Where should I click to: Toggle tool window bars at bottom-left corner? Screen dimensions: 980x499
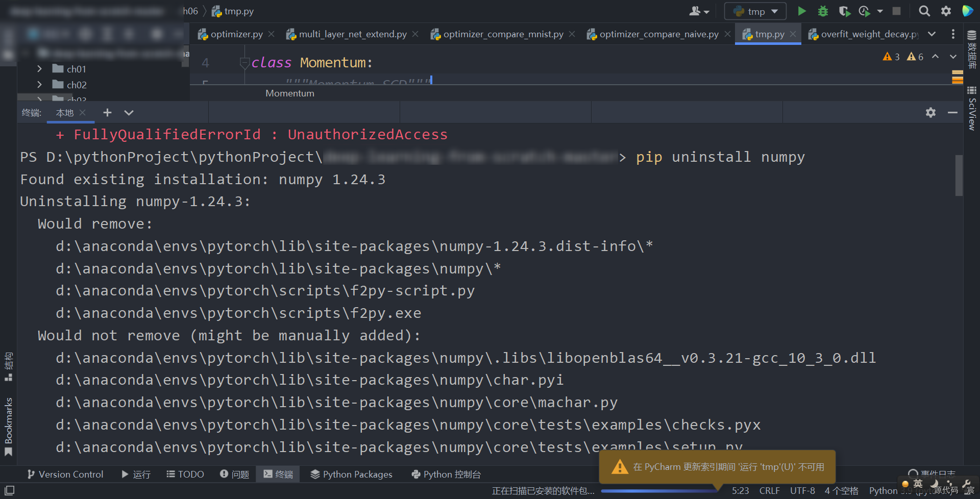pyautogui.click(x=9, y=490)
